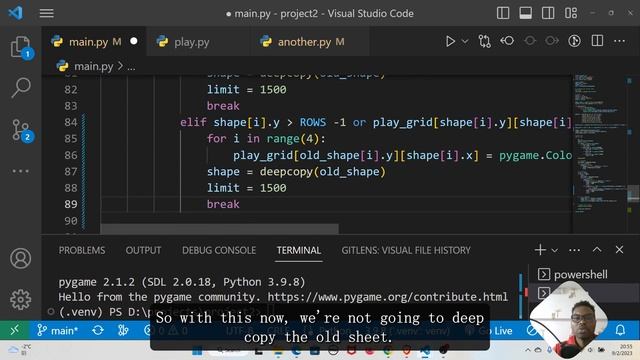Select the powershell terminal instance
640x360 pixels.
click(580, 274)
